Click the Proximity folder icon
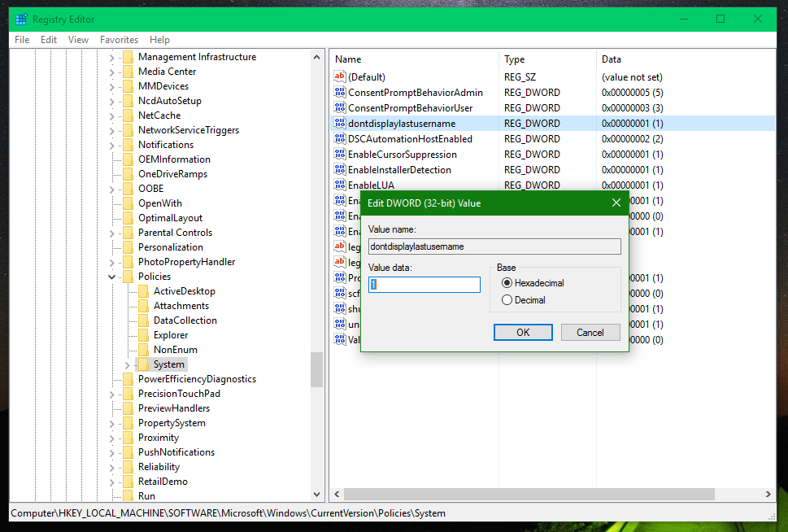This screenshot has width=788, height=532. [x=128, y=438]
